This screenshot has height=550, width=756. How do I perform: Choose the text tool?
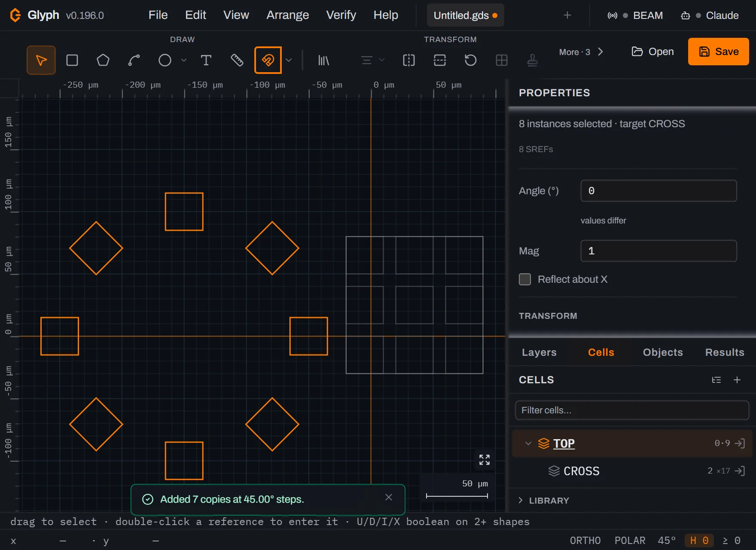(206, 60)
